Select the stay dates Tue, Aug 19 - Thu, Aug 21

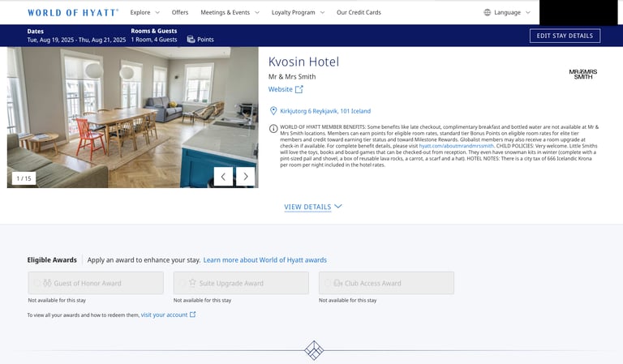(x=76, y=40)
